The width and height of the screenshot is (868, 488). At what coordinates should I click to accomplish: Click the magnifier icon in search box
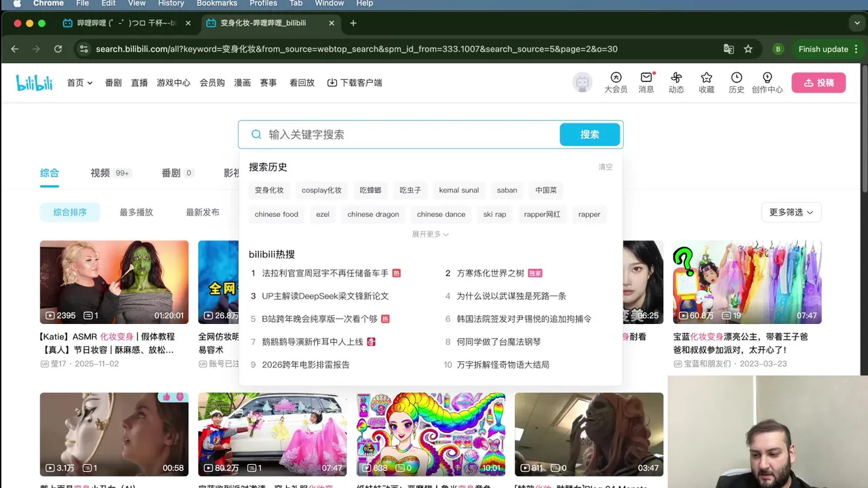(x=256, y=134)
